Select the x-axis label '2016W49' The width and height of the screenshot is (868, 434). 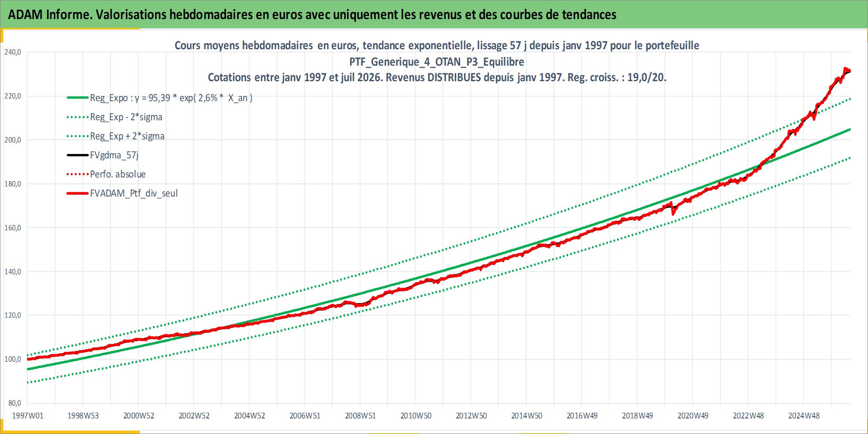582,416
